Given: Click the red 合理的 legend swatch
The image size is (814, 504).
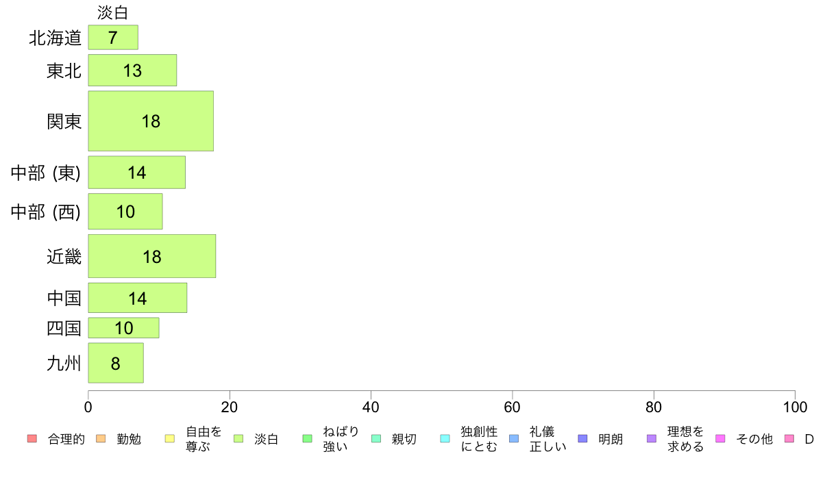Looking at the screenshot, I should [32, 438].
